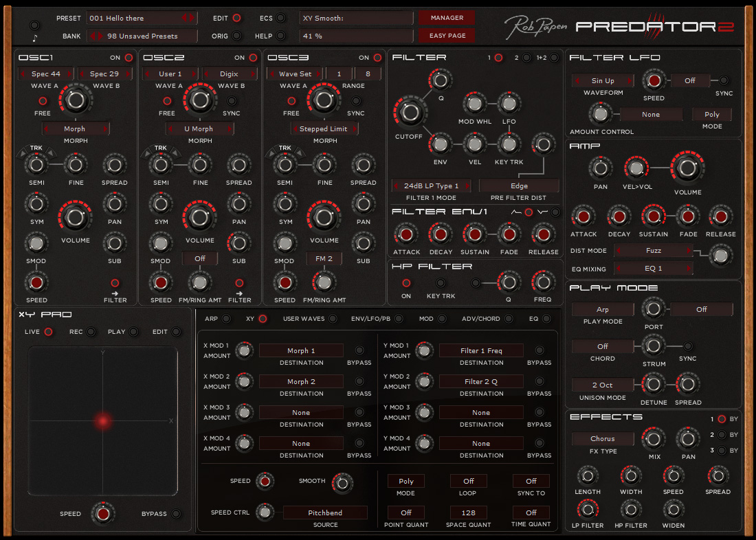The width and height of the screenshot is (756, 540).
Task: Open the 24dB LP Type 1 filter mode dropdown
Action: point(431,185)
